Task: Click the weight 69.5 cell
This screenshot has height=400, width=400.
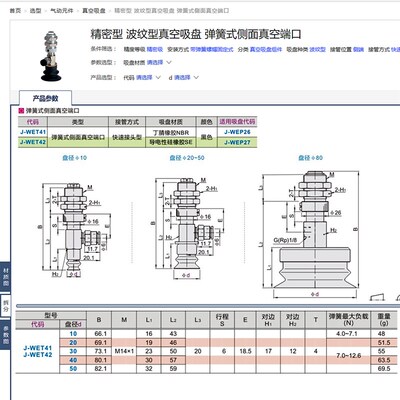Action: [x=384, y=369]
